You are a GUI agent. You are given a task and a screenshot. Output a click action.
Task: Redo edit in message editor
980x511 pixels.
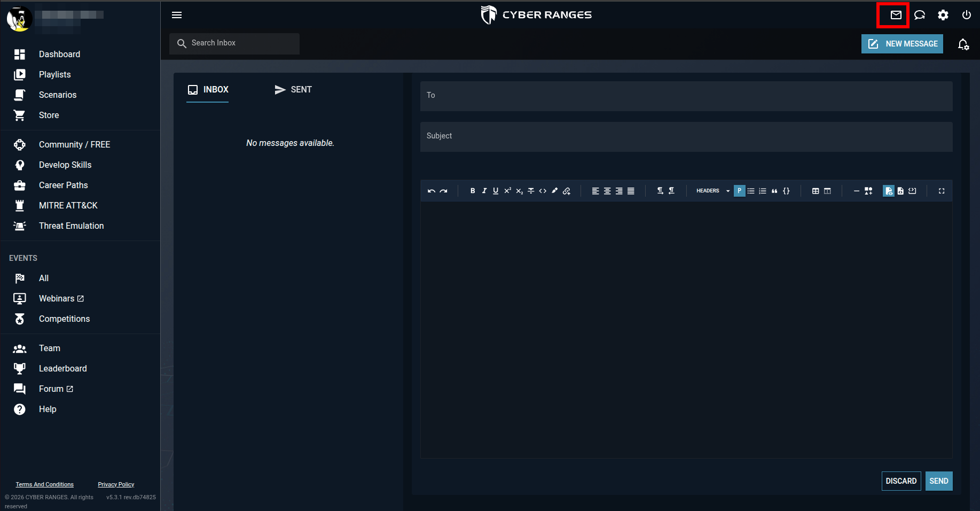pos(443,191)
